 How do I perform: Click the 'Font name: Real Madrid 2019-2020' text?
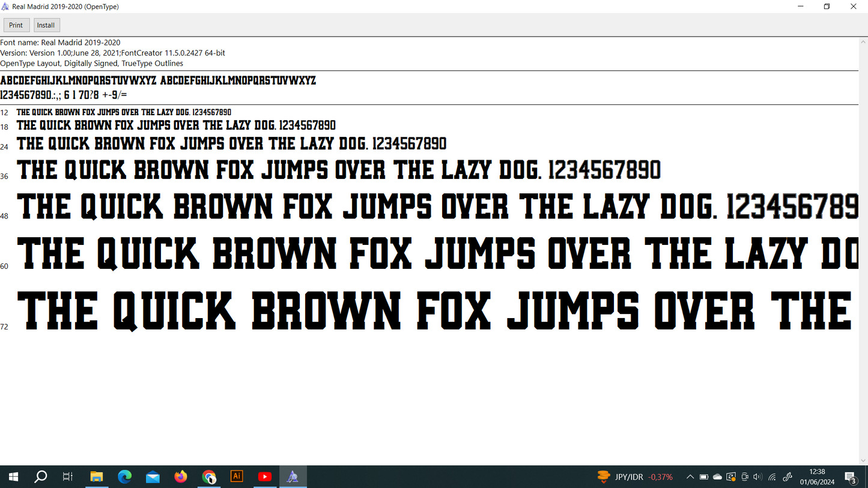coord(60,43)
